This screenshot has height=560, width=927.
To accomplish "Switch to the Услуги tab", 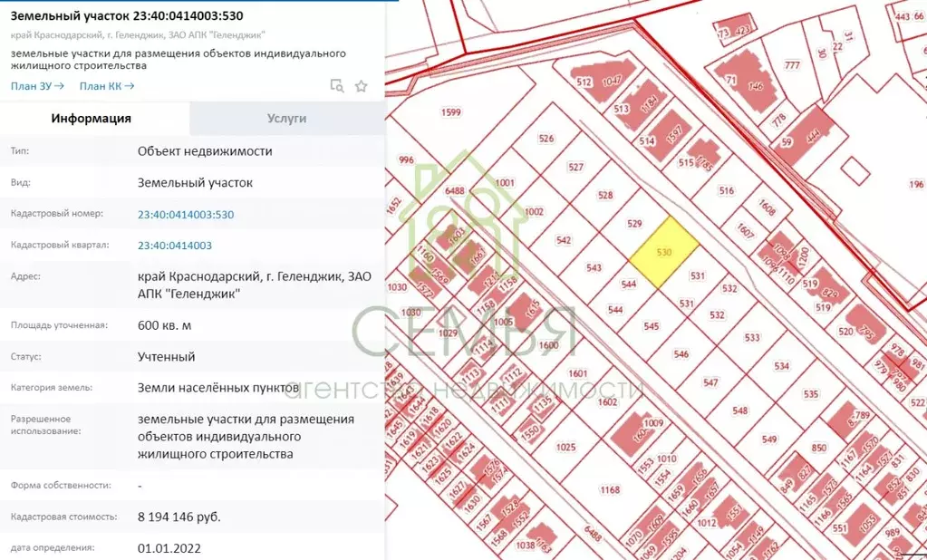I will coord(287,119).
